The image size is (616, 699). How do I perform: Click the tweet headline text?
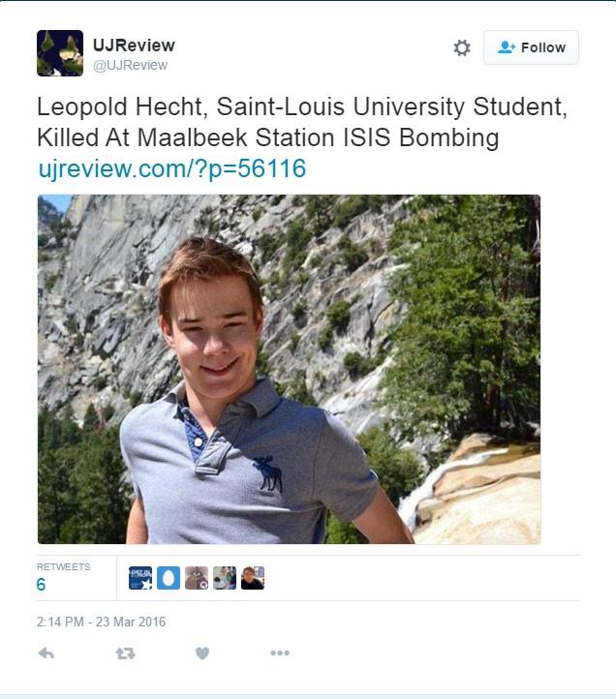pos(268,121)
